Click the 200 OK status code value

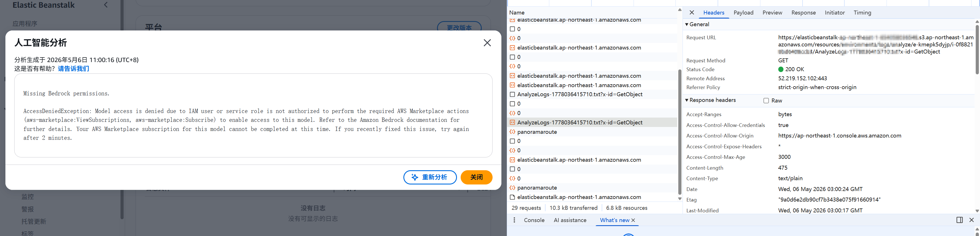pyautogui.click(x=795, y=69)
